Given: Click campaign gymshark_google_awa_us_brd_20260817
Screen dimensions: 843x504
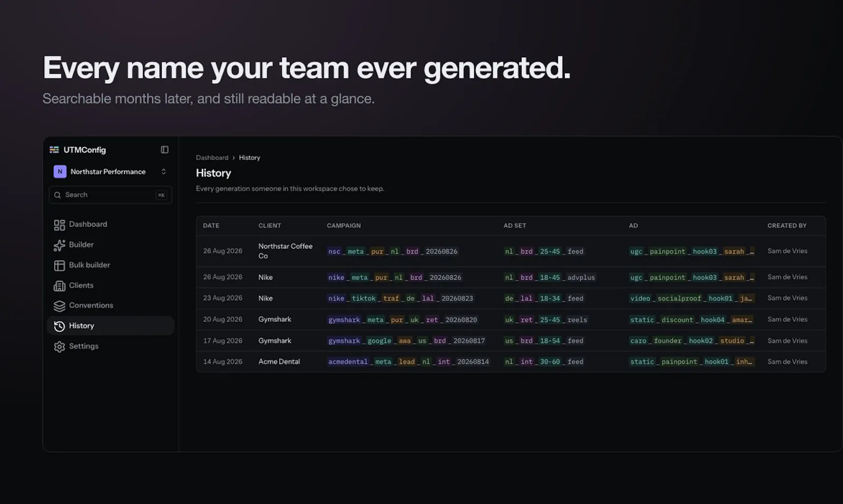Looking at the screenshot, I should 406,341.
